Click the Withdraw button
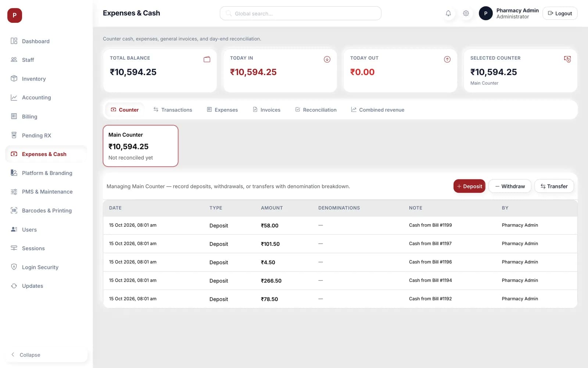588x368 pixels. coord(510,186)
